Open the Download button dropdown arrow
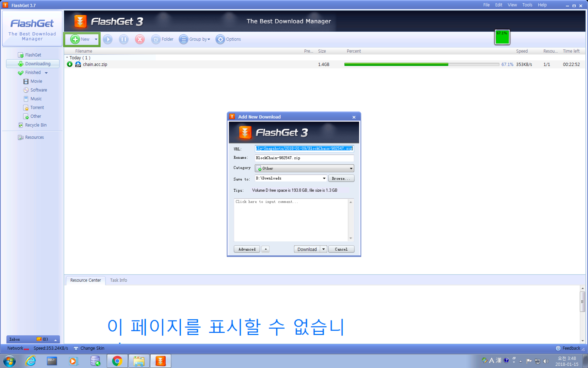The height and width of the screenshot is (368, 588). click(x=323, y=249)
